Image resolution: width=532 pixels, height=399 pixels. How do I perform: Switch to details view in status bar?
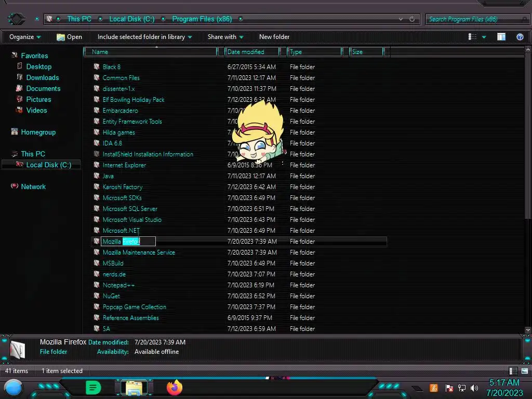(513, 371)
